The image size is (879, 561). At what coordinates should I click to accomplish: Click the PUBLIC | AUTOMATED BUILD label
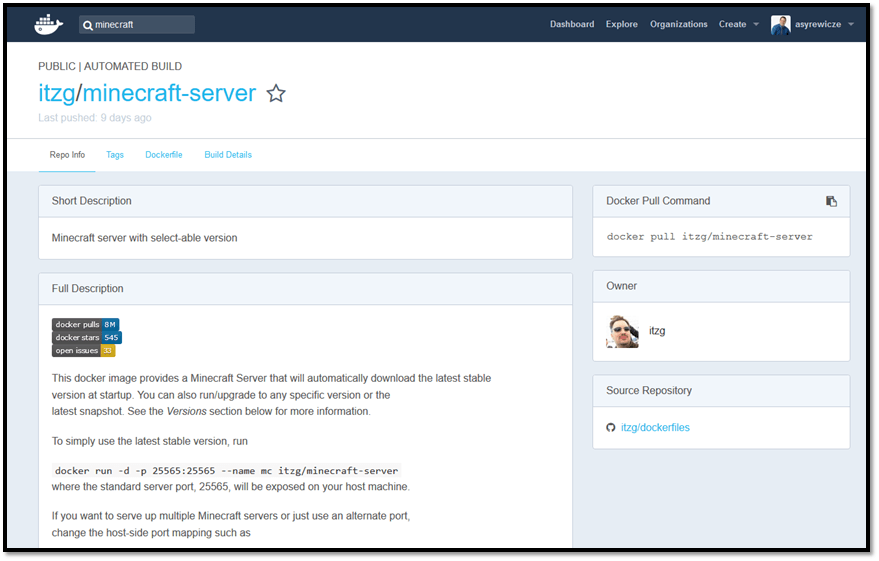[x=110, y=66]
